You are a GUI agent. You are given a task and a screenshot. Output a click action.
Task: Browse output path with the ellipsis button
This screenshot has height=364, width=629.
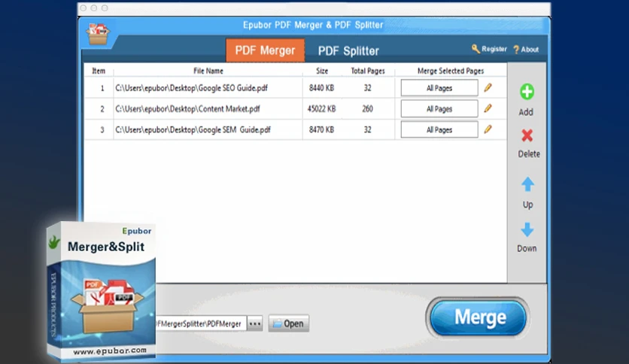click(x=255, y=323)
